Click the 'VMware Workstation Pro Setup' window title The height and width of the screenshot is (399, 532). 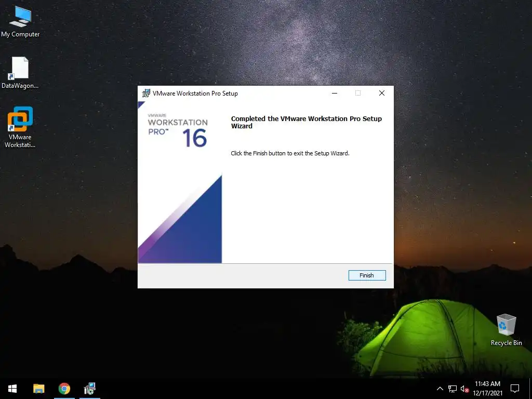pyautogui.click(x=195, y=94)
